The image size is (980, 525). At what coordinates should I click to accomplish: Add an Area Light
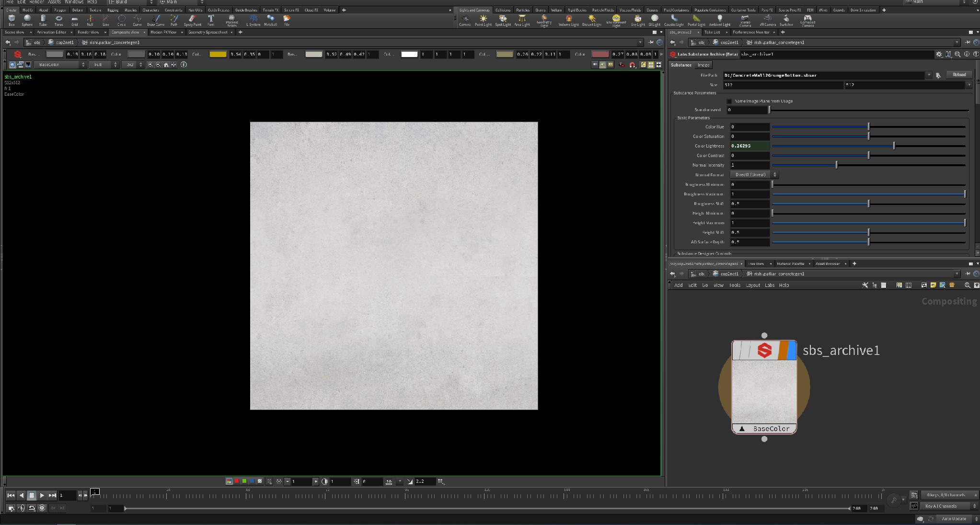(x=522, y=20)
